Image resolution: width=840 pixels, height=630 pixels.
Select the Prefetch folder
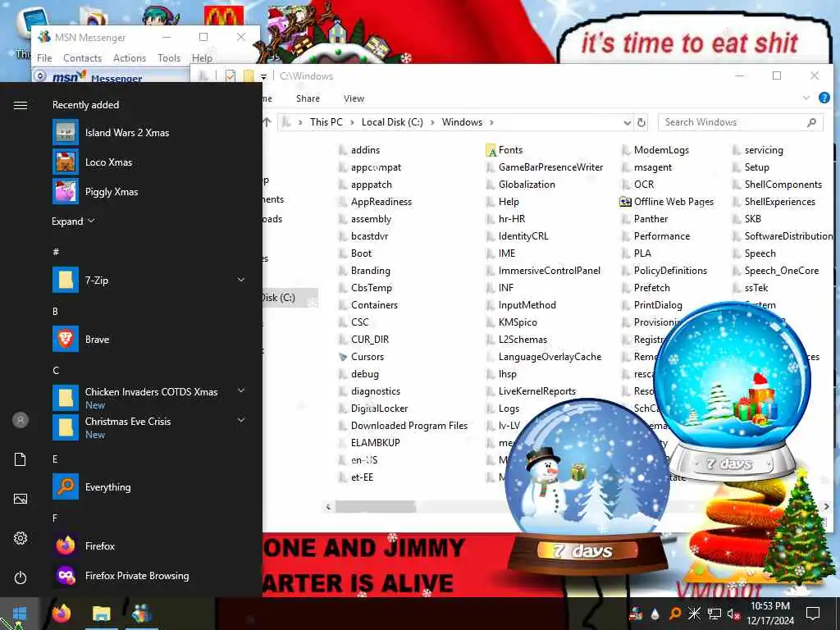point(645,288)
